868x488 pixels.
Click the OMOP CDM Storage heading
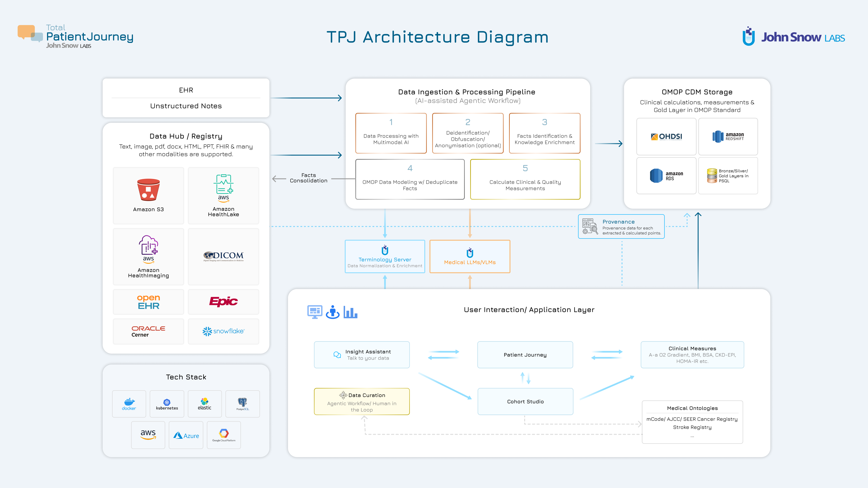pos(697,92)
